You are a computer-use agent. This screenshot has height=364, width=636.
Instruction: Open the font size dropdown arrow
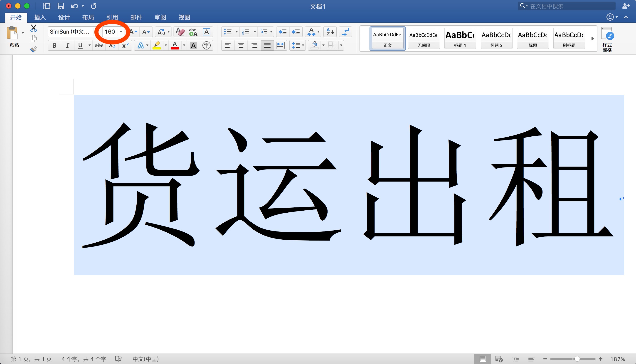(121, 32)
